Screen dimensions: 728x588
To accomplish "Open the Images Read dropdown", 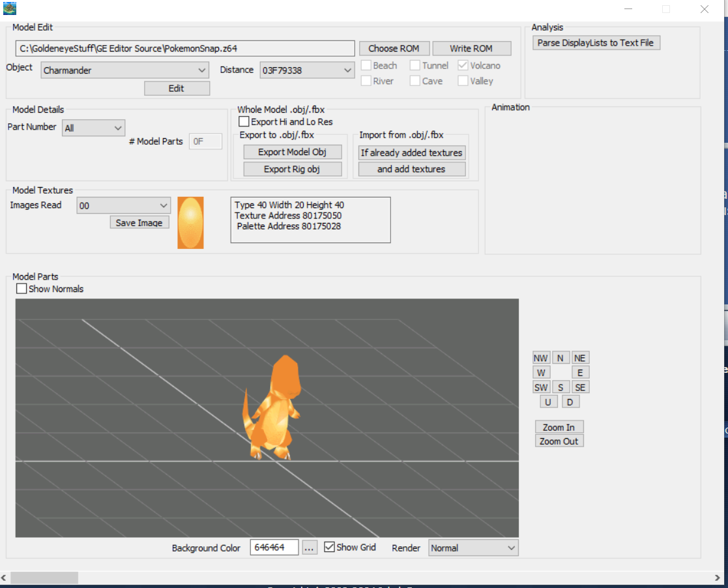I will [123, 205].
